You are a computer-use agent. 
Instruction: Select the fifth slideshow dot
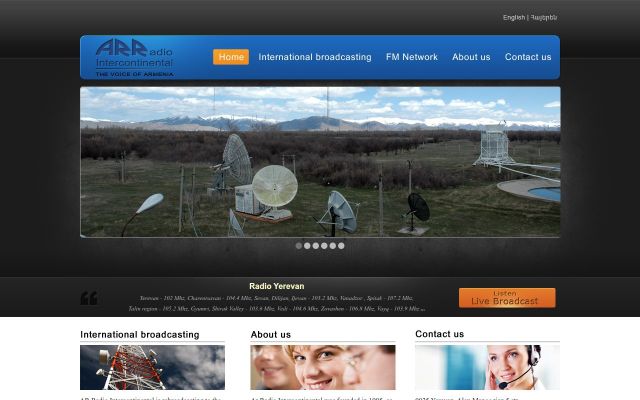333,246
